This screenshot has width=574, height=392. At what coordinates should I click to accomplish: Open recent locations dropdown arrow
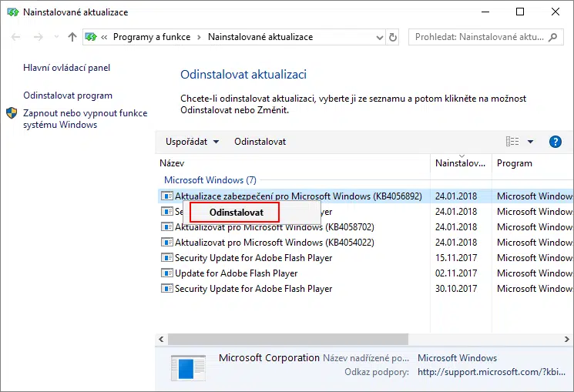click(x=56, y=37)
